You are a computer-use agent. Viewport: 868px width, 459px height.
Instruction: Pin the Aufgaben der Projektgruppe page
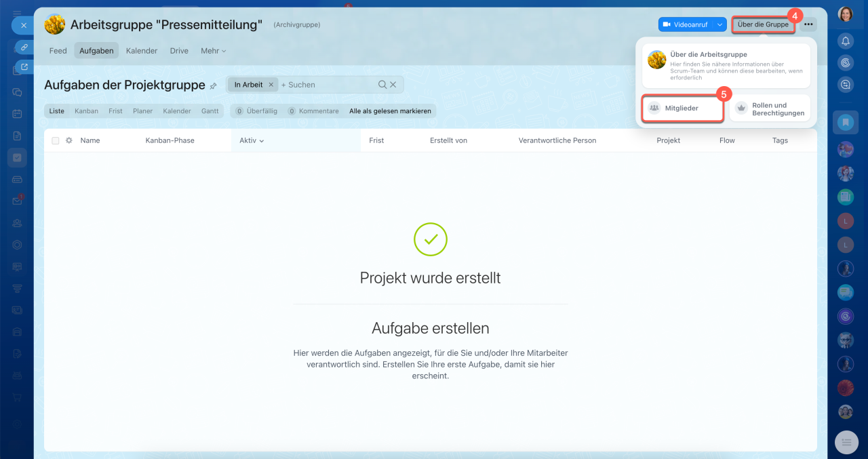(x=213, y=86)
